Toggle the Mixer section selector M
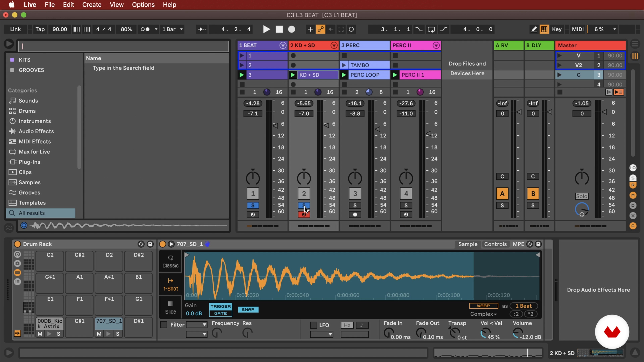The image size is (644, 362). (633, 195)
